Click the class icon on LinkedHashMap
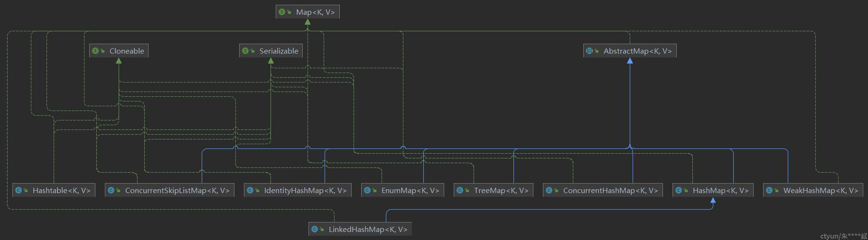The height and width of the screenshot is (240, 868). 315,229
